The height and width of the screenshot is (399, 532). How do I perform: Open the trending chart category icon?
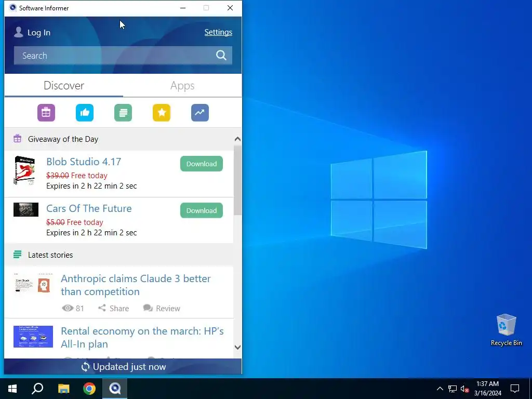pyautogui.click(x=200, y=113)
